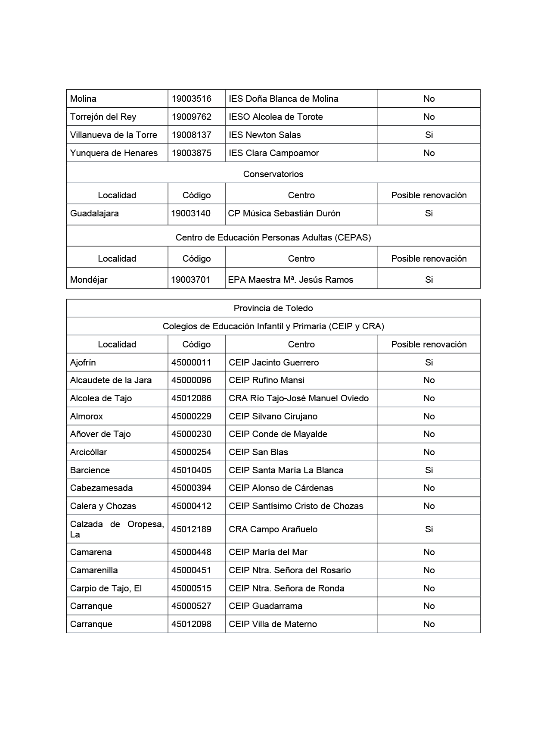Click 'CEIP Rufino Mansi' center
Image resolution: width=534 pixels, height=756 pixels.
[267, 380]
